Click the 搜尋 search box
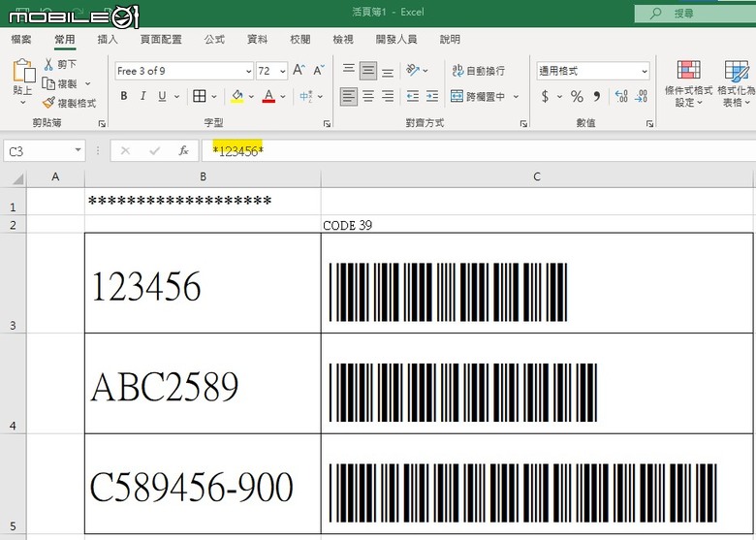The width and height of the screenshot is (756, 540). (x=695, y=13)
